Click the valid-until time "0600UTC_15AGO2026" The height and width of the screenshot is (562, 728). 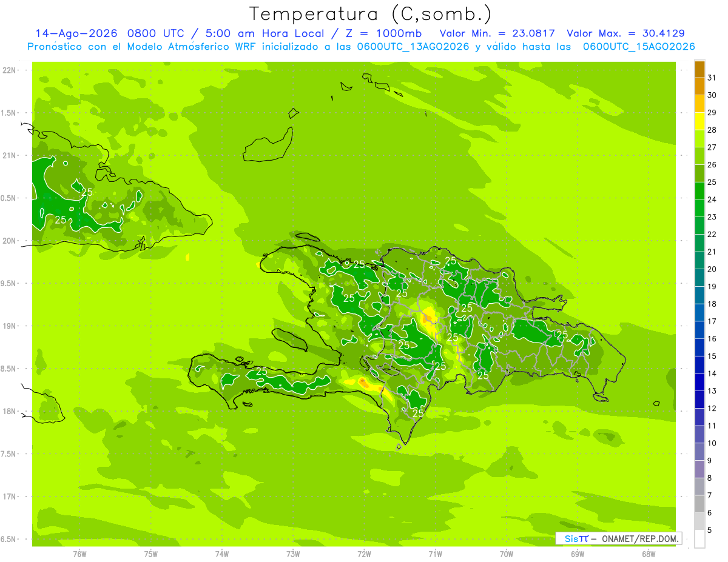pos(639,47)
